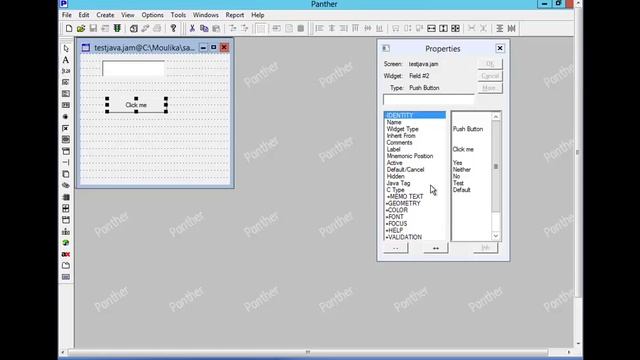Image resolution: width=640 pixels, height=360 pixels.
Task: Select the Default/Cancel property row
Action: pyautogui.click(x=405, y=169)
